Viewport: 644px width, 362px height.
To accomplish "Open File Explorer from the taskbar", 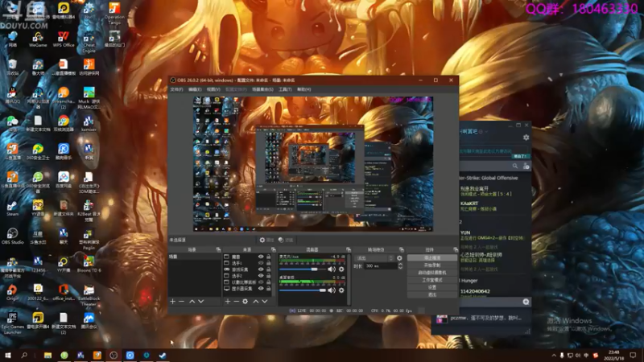I will tap(47, 355).
